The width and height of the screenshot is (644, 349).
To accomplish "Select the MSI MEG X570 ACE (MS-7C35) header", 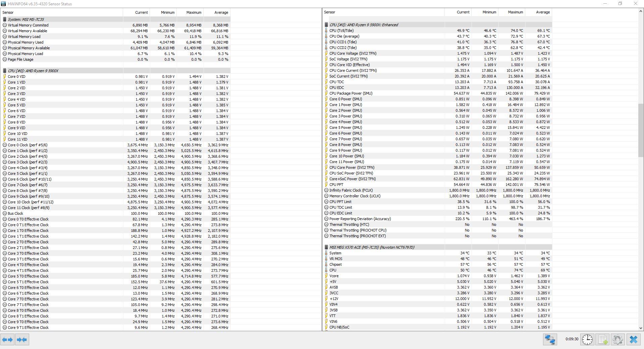I will click(x=437, y=247).
